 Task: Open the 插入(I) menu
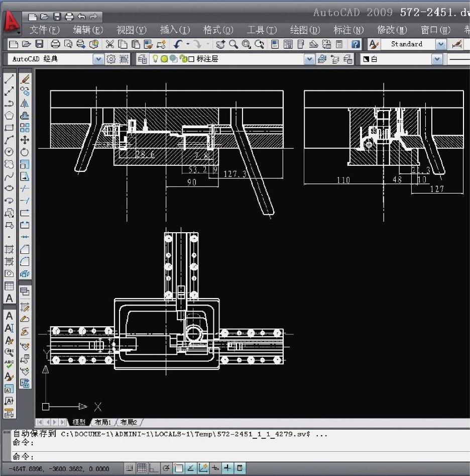[175, 30]
